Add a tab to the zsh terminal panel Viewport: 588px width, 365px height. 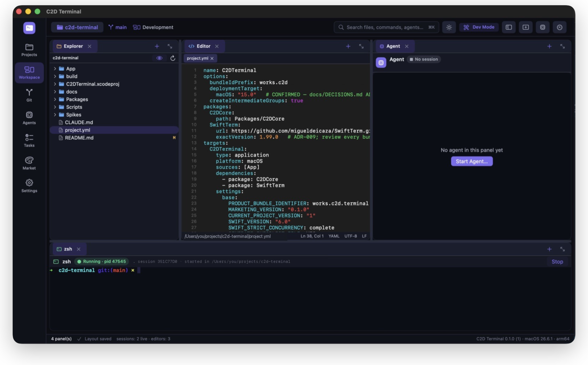pos(549,249)
